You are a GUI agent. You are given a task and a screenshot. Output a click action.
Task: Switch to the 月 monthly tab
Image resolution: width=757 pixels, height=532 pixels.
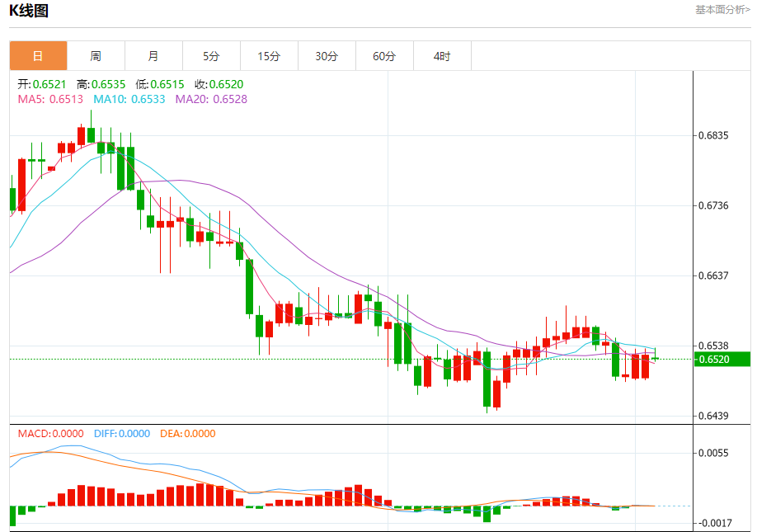pyautogui.click(x=153, y=56)
